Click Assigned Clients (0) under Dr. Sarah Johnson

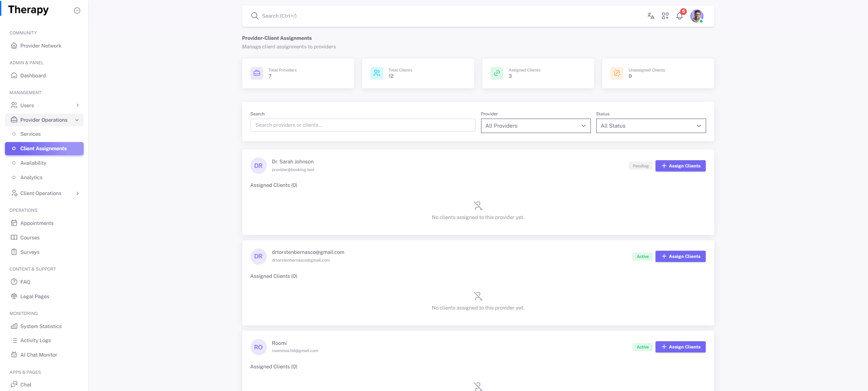tap(274, 185)
